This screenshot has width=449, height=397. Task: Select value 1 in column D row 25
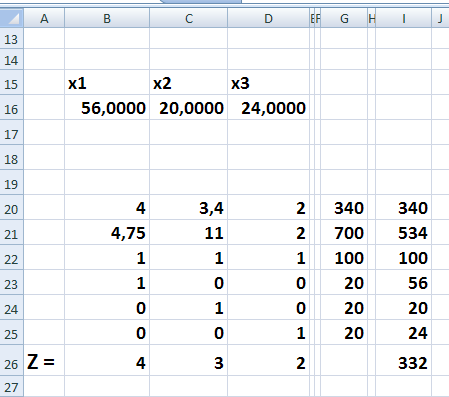[268, 333]
